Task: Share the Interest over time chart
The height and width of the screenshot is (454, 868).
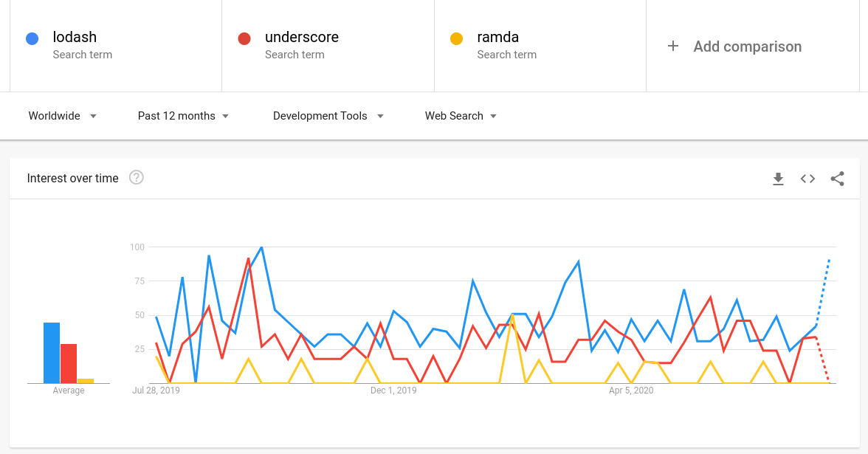Action: (x=837, y=179)
